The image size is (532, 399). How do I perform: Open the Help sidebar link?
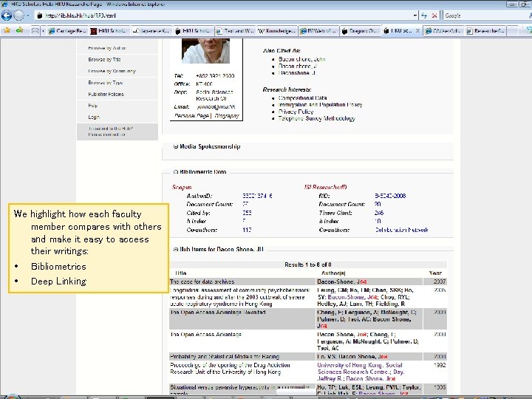92,106
